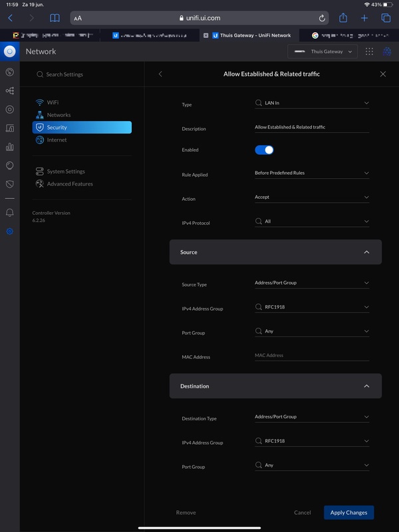The height and width of the screenshot is (532, 399).
Task: Click the MAC Address input field
Action: pos(311,356)
